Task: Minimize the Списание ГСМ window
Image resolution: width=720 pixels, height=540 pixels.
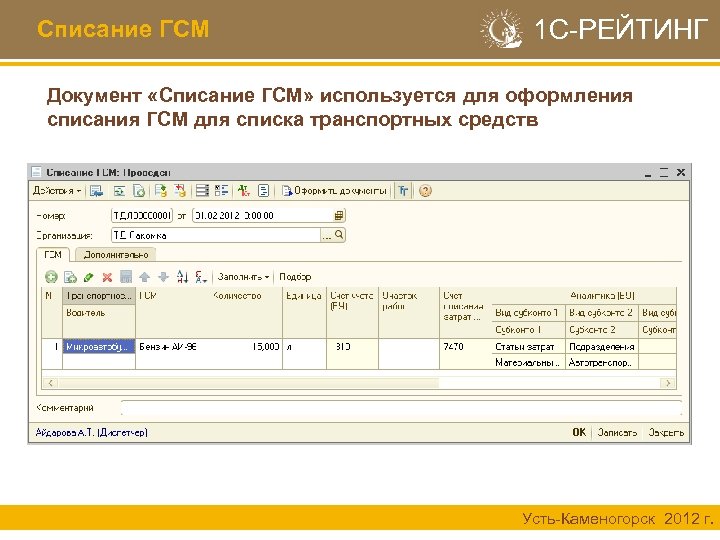Action: (648, 173)
